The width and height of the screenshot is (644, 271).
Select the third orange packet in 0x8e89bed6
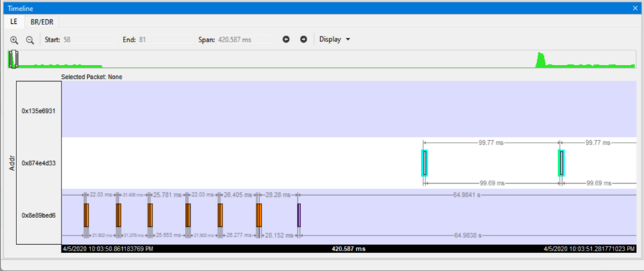coord(151,215)
